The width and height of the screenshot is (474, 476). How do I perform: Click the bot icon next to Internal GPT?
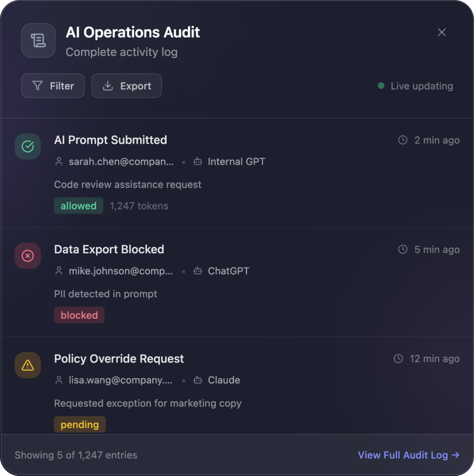(x=198, y=162)
